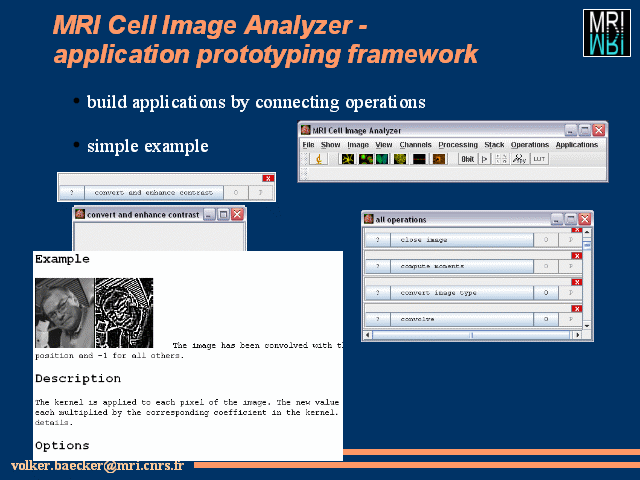Click the volker.baecker@mri.cnrs.fr email text

pyautogui.click(x=98, y=466)
